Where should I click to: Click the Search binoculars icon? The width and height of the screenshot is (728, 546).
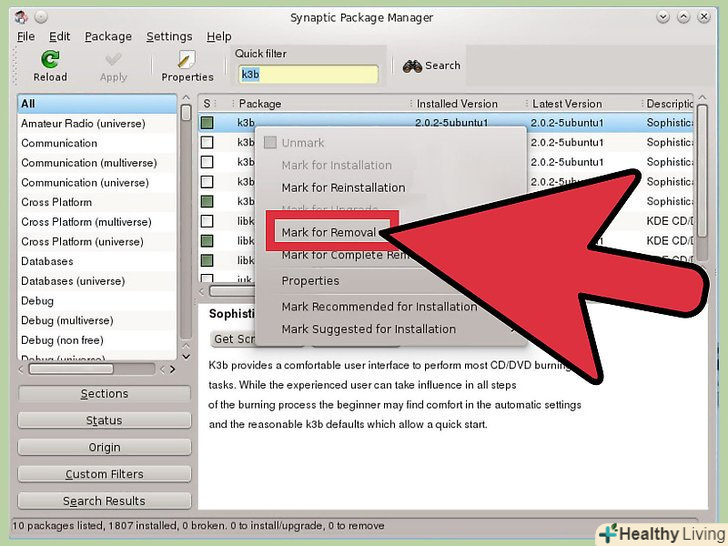[412, 66]
